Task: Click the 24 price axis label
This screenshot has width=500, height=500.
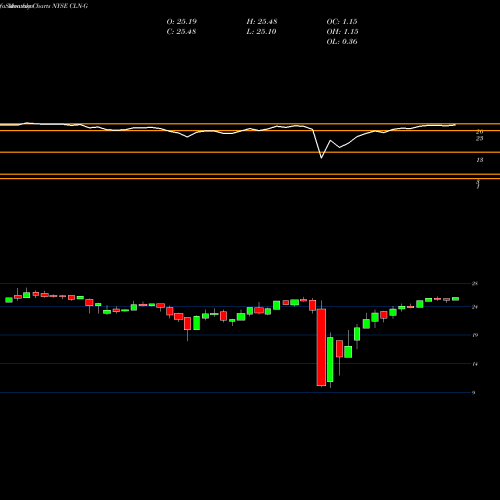Action: 475,307
